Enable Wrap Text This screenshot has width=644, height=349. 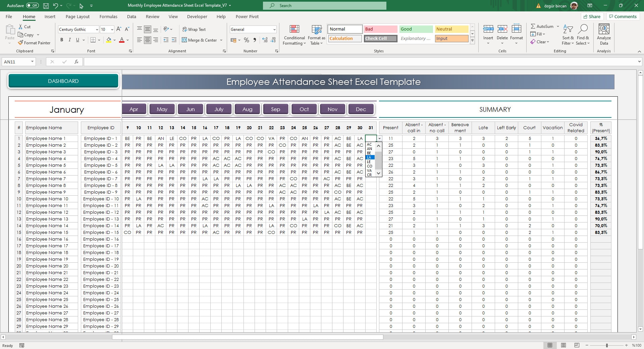tap(195, 30)
